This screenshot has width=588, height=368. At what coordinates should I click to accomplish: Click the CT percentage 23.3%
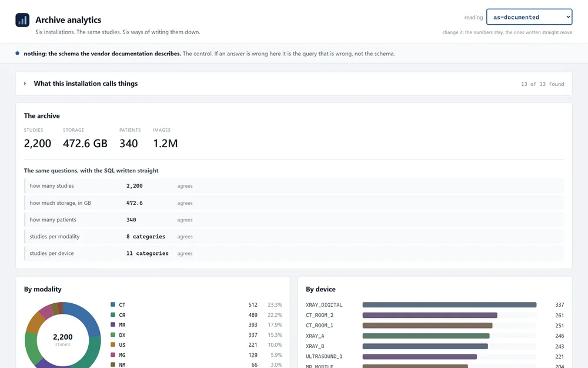coord(275,305)
